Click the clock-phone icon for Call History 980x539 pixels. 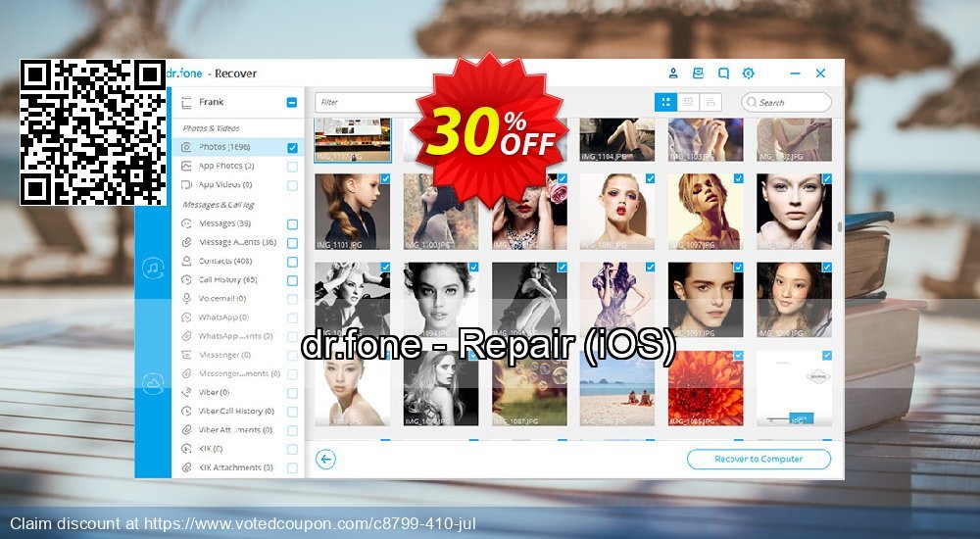186,279
